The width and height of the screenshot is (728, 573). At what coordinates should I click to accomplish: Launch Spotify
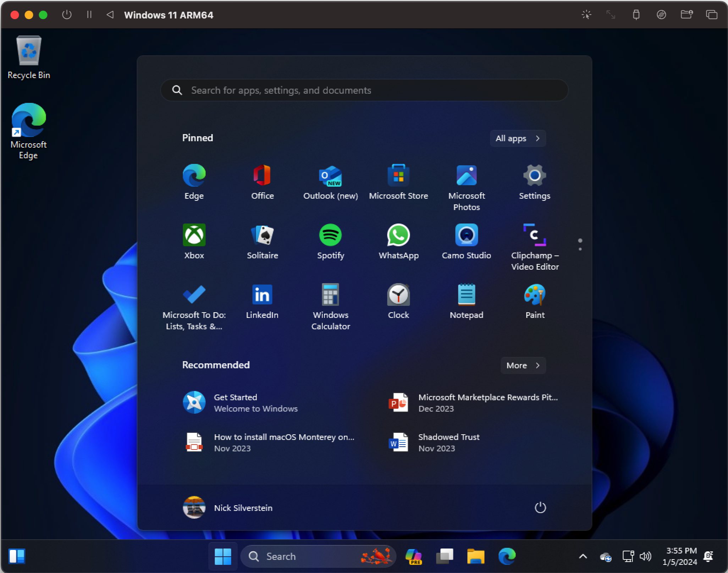330,242
